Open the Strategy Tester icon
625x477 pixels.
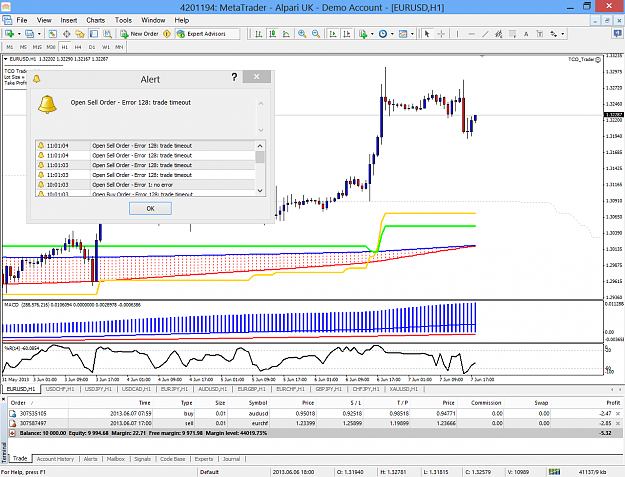click(108, 34)
